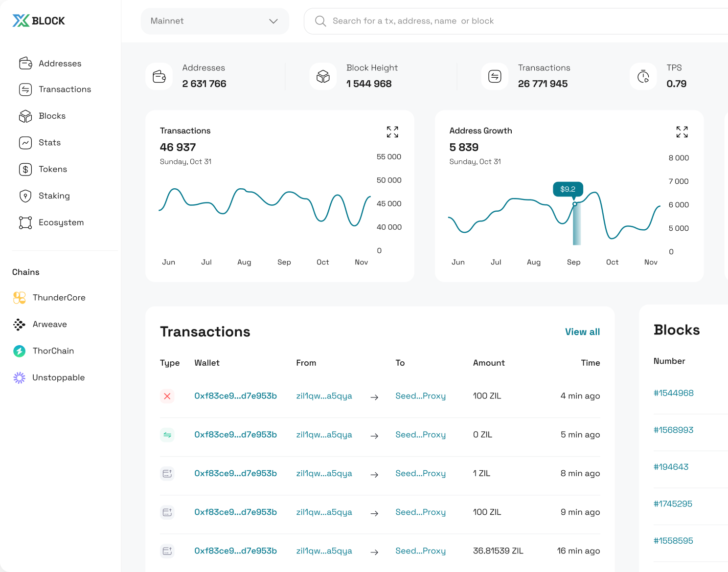The height and width of the screenshot is (572, 728).
Task: Switch to the Unstoppable chain
Action: coord(59,377)
